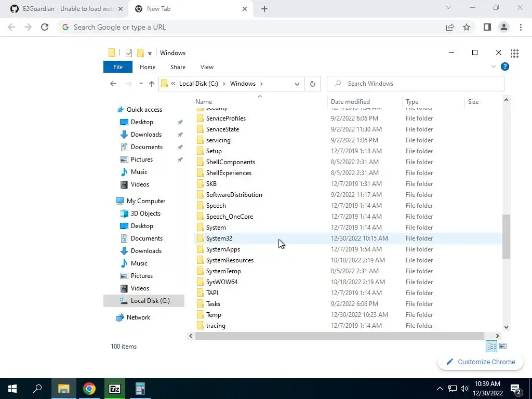Image resolution: width=532 pixels, height=399 pixels.
Task: Expand the breadcrumb chevron after Windows
Action: tap(261, 84)
